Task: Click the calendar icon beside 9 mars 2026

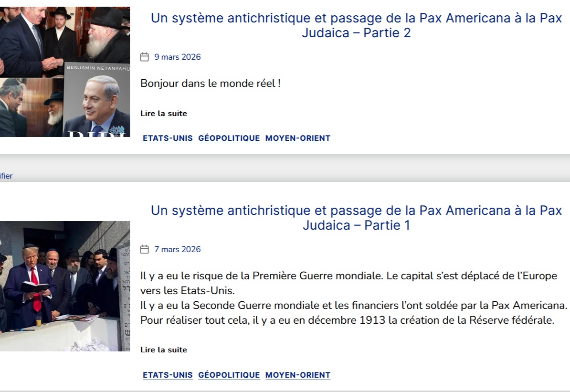Action: (144, 57)
